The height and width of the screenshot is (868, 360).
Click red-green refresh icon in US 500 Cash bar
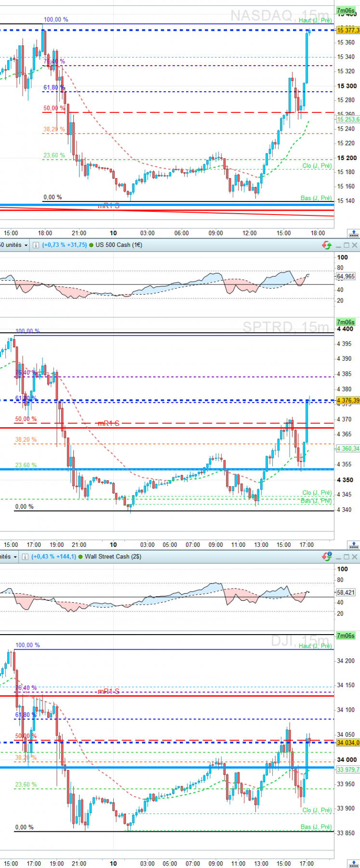[x=327, y=245]
